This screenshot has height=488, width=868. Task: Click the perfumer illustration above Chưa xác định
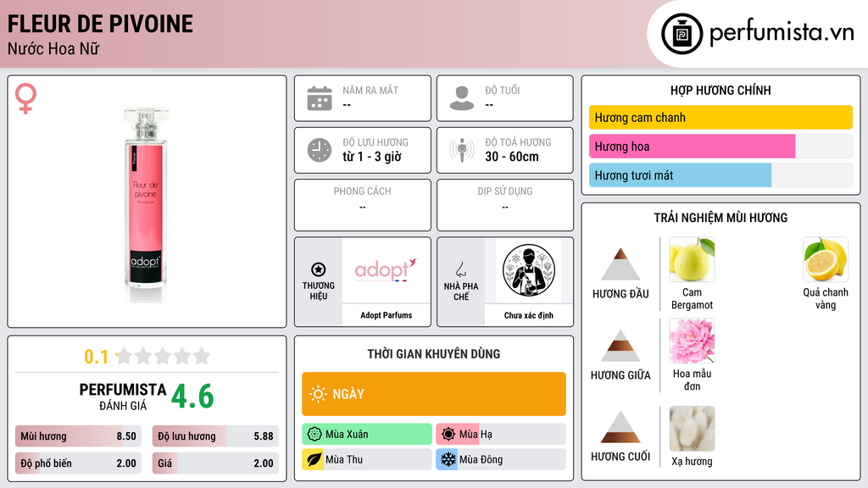click(x=529, y=270)
